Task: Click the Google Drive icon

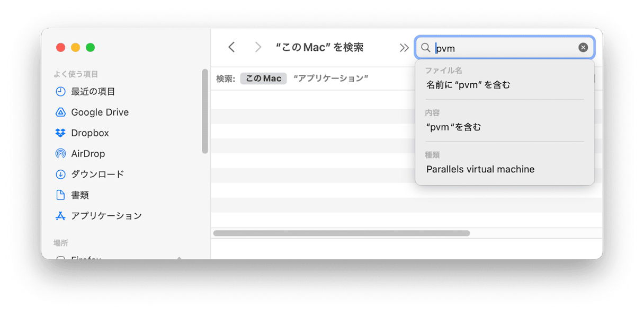Action: 60,112
